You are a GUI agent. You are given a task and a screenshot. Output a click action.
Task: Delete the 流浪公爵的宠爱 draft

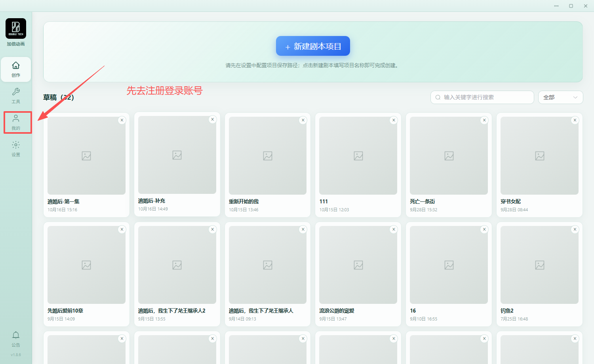pos(394,229)
